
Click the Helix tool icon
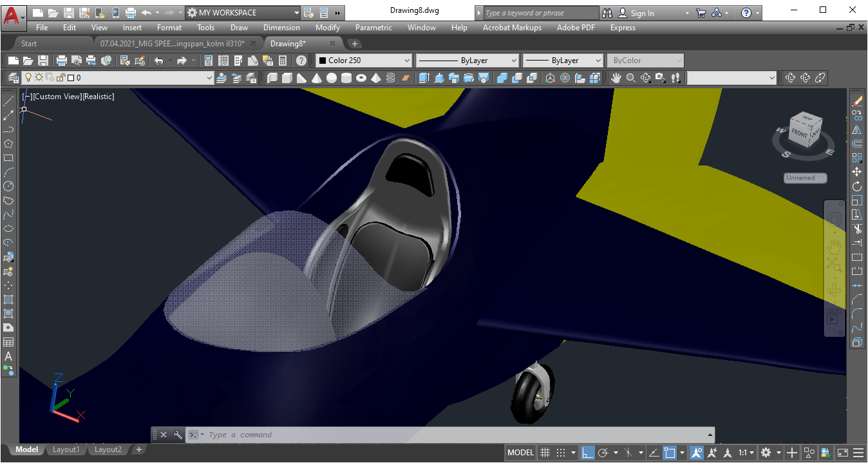click(390, 78)
